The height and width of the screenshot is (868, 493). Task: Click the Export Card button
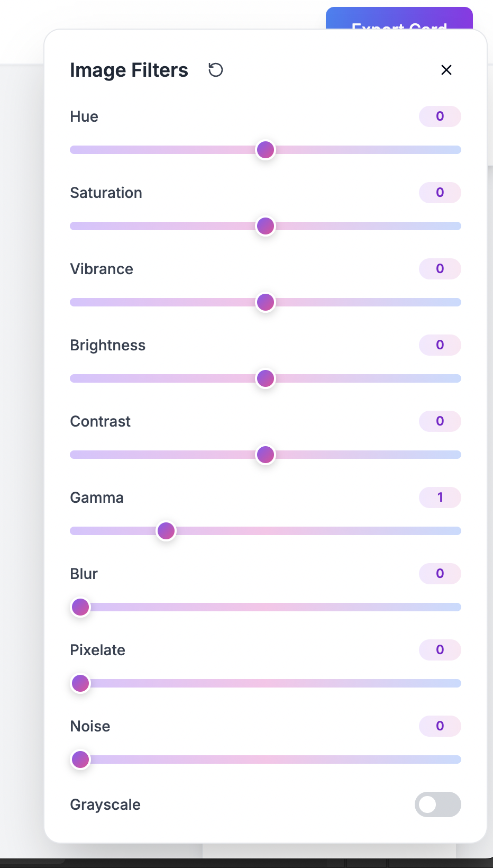tap(399, 19)
